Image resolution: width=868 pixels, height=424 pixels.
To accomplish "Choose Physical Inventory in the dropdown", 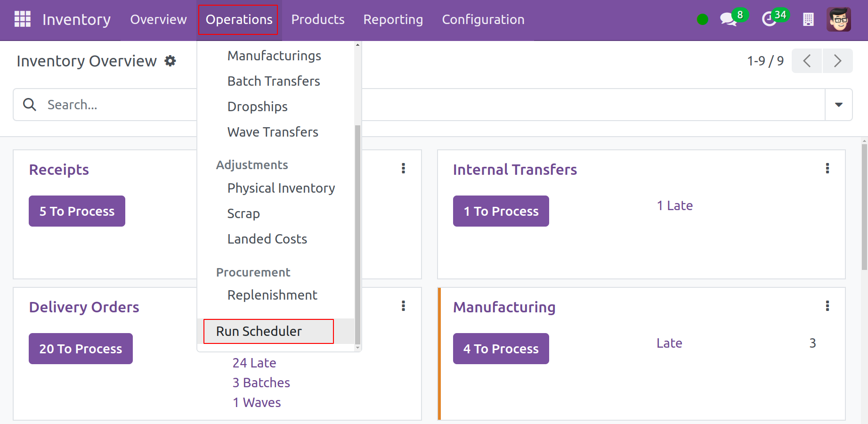I will [281, 188].
